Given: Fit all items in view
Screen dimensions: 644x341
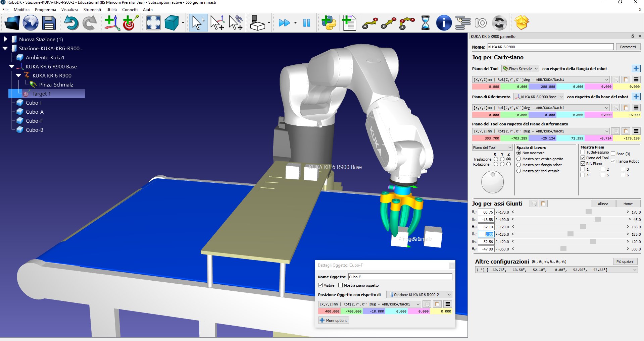Looking at the screenshot, I should click(153, 23).
